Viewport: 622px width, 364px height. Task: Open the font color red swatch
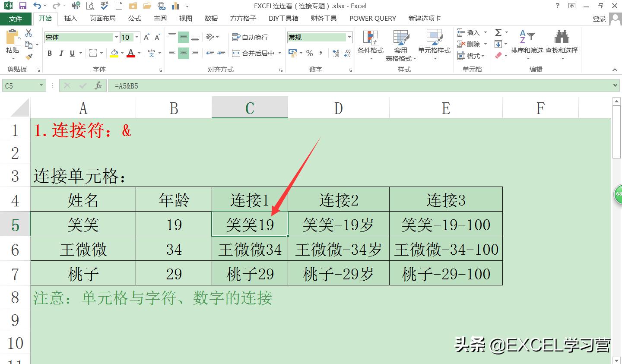(131, 53)
